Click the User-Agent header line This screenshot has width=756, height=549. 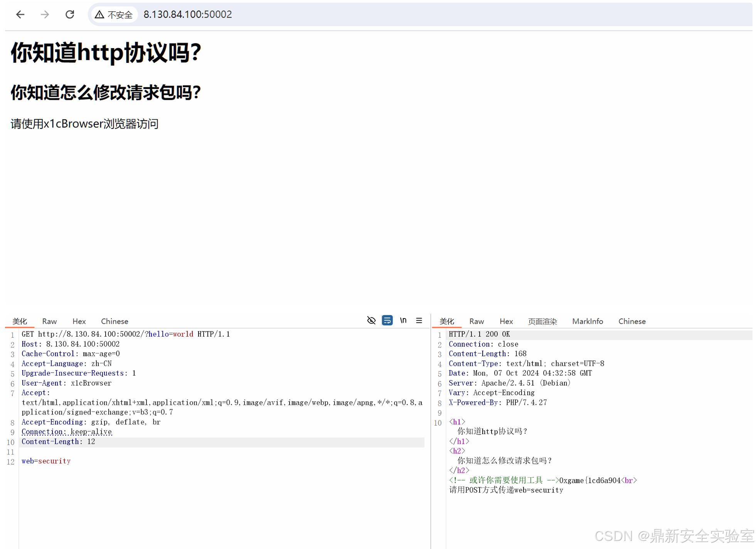(67, 383)
